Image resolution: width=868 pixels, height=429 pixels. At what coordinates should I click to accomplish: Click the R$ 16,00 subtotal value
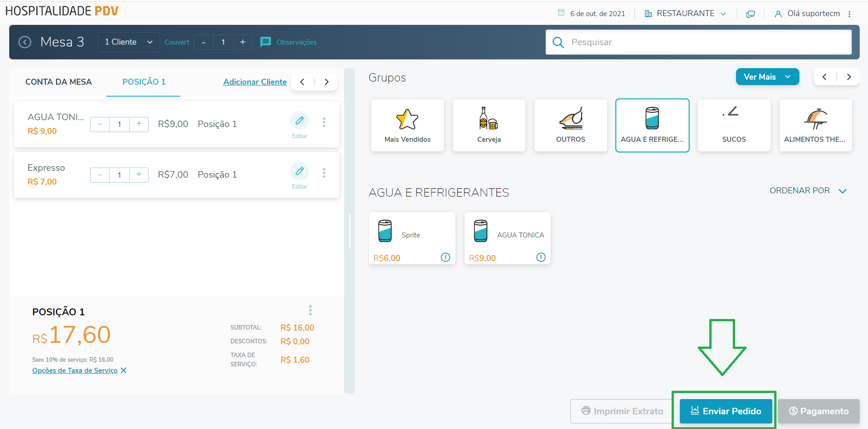click(x=297, y=328)
